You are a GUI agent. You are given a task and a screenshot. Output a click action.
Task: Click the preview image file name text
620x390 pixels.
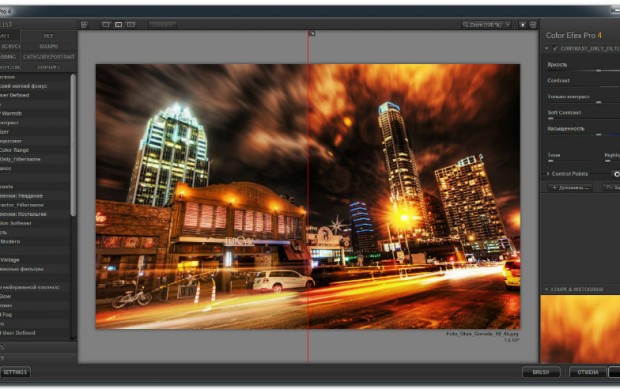(x=482, y=334)
